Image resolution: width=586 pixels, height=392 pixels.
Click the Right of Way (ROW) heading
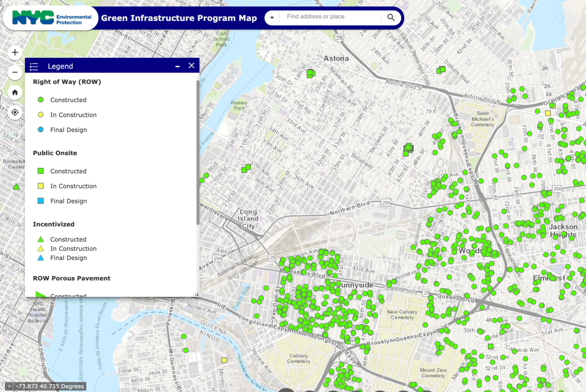click(x=67, y=82)
